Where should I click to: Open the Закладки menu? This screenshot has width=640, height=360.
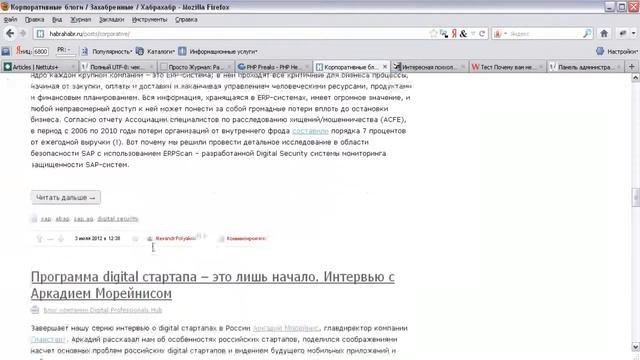(x=111, y=20)
